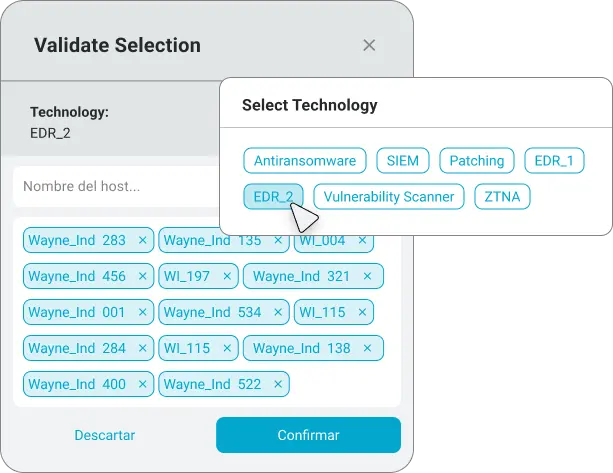Remove the Wayne_Ind 522 host tag

point(278,384)
